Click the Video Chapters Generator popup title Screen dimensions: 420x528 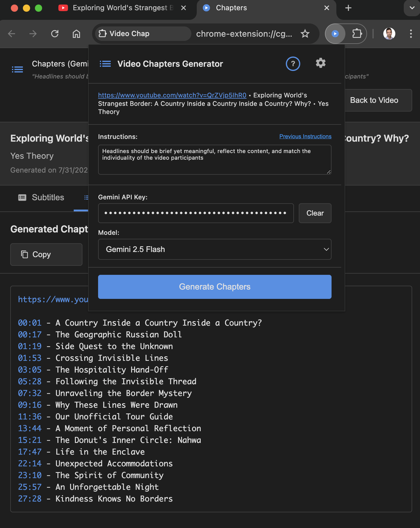click(170, 64)
